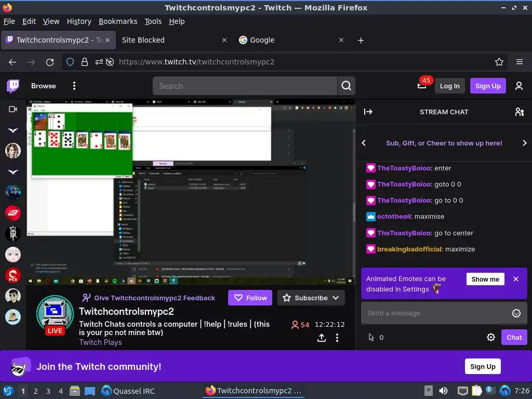The image size is (532, 399).
Task: Click the Twitch search field
Action: (245, 86)
